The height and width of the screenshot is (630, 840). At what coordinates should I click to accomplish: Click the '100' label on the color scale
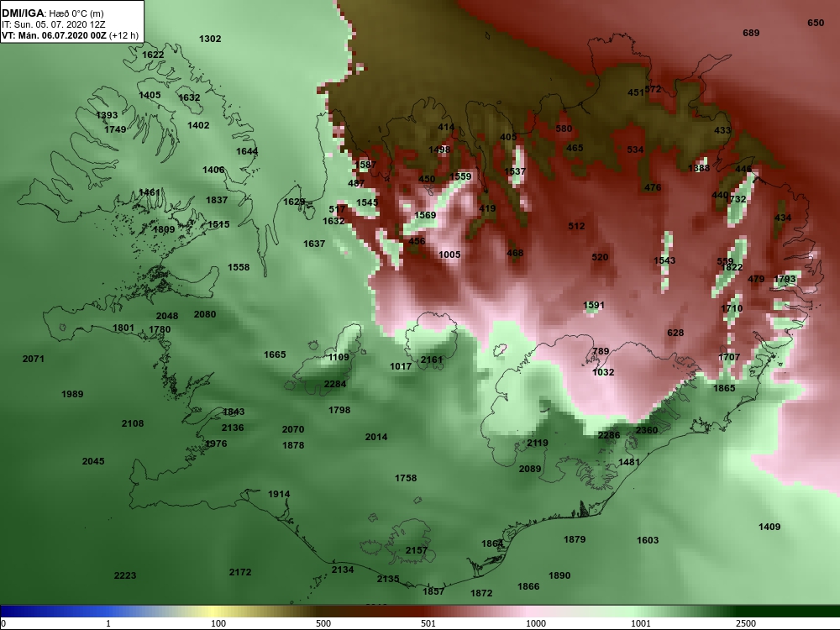point(218,623)
